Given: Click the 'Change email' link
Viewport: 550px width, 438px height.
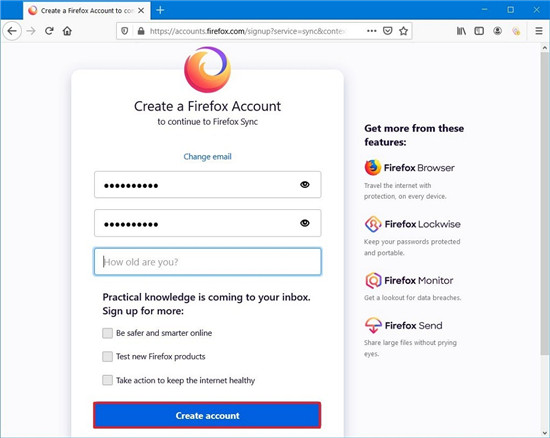Looking at the screenshot, I should point(207,156).
